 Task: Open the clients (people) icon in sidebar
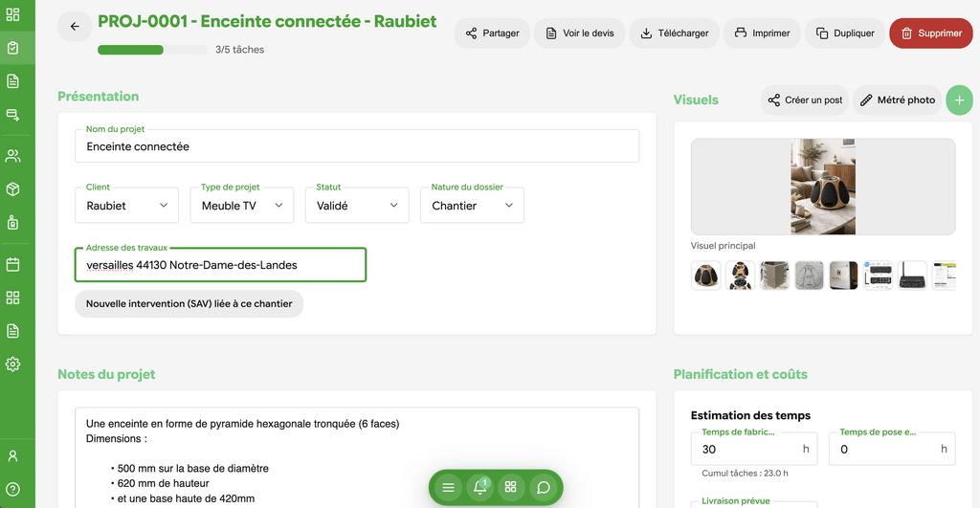tap(13, 156)
